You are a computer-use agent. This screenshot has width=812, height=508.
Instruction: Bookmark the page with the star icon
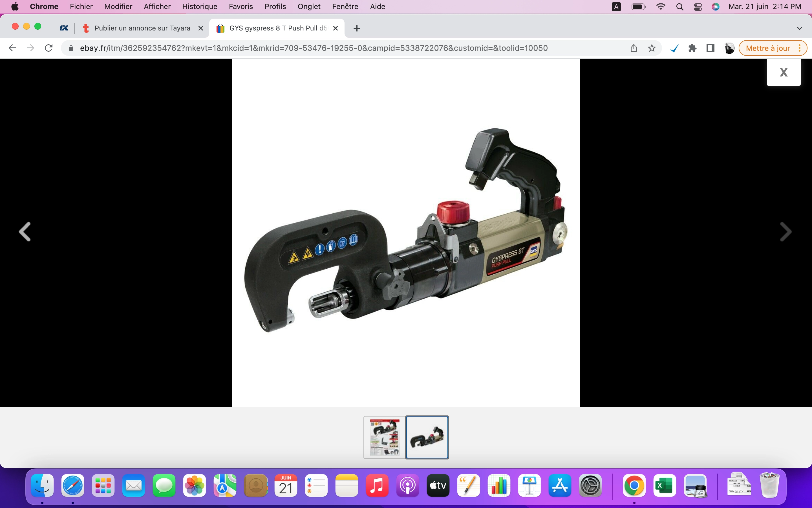click(x=652, y=48)
